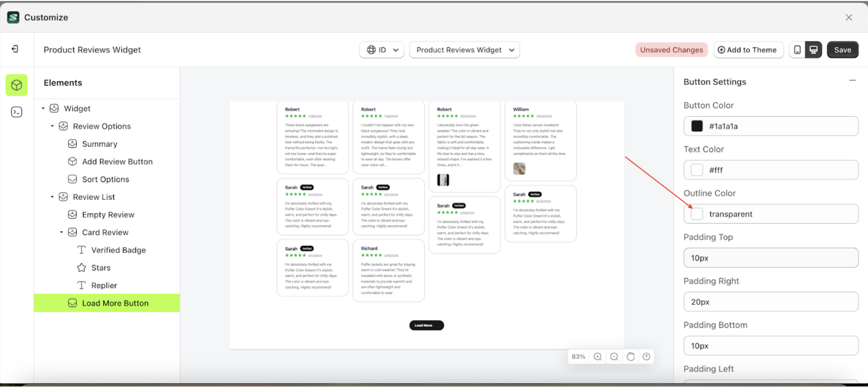The width and height of the screenshot is (868, 387).
Task: Select the Verified Badge element
Action: [x=118, y=249]
